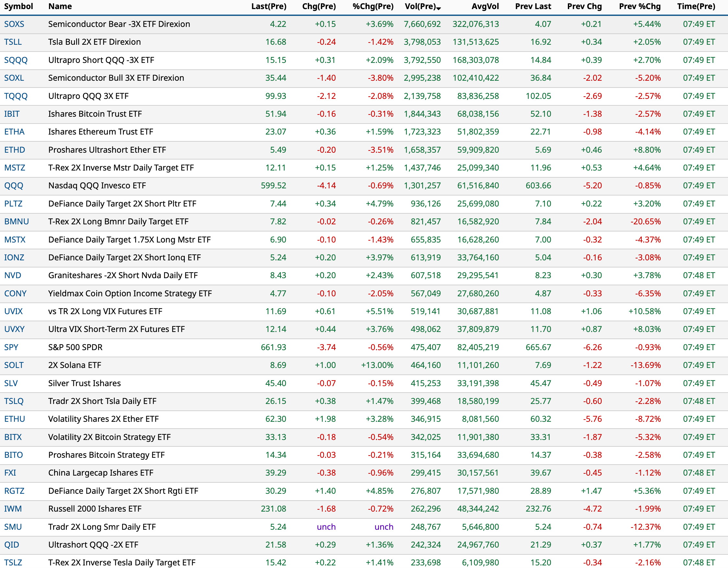Open the SQQQ symbol link
The width and height of the screenshot is (728, 568).
(16, 60)
